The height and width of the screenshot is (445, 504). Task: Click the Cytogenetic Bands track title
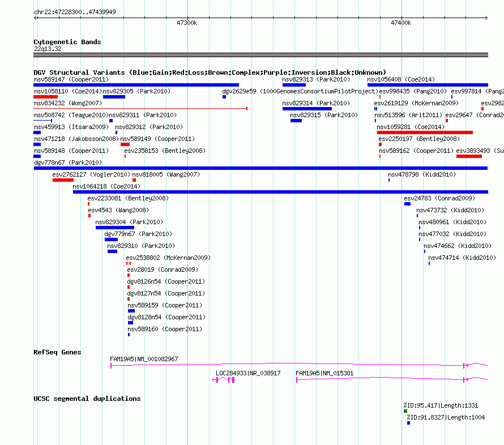67,42
